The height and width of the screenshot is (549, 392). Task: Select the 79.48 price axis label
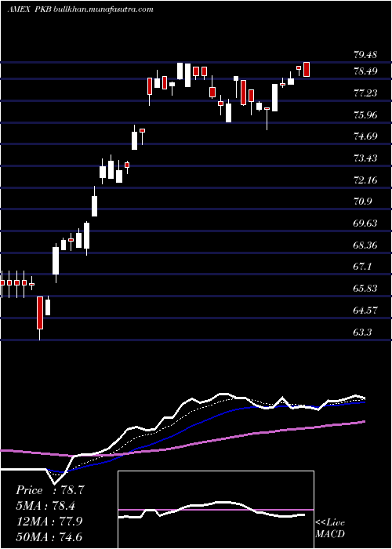(365, 55)
